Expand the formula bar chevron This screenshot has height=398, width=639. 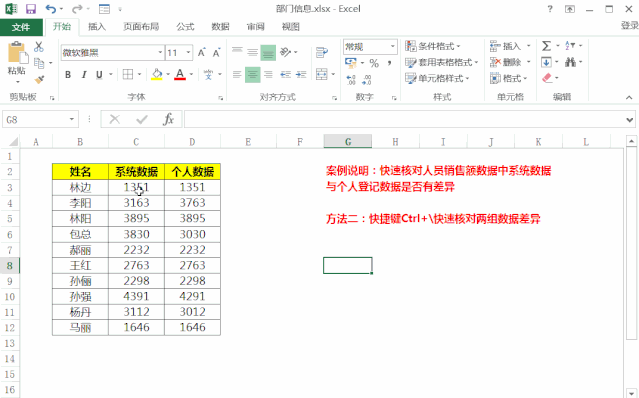[630, 120]
